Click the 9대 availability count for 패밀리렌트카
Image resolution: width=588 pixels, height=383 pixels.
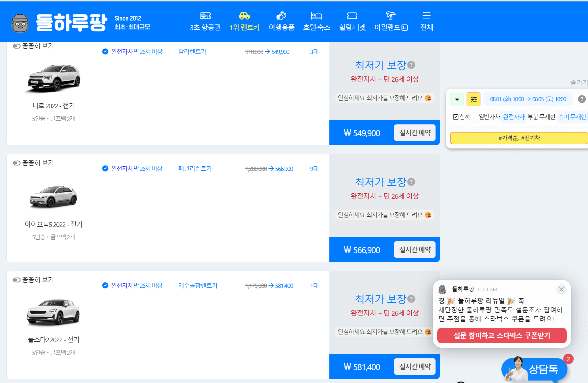point(314,169)
